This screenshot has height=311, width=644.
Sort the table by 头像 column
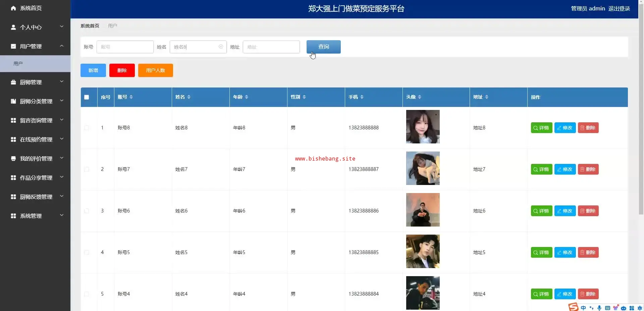pyautogui.click(x=420, y=97)
